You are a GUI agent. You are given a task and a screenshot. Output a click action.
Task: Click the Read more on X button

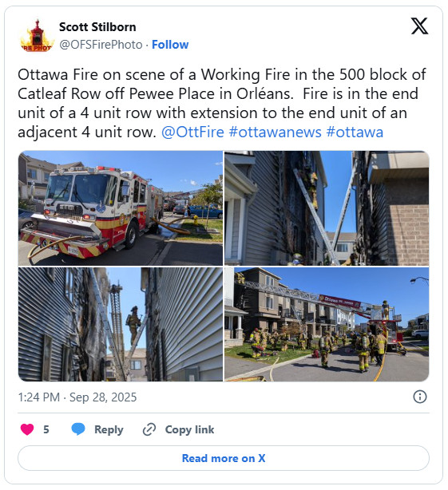click(224, 458)
